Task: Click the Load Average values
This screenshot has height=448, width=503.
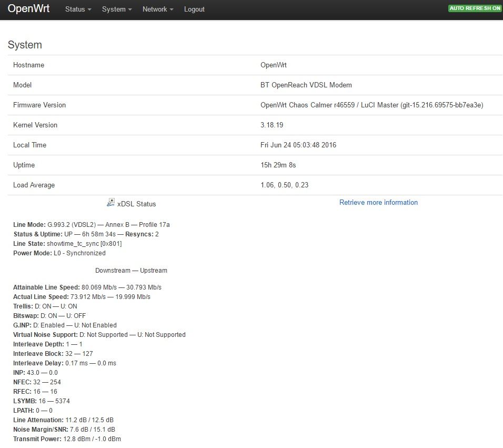Action: click(x=285, y=185)
